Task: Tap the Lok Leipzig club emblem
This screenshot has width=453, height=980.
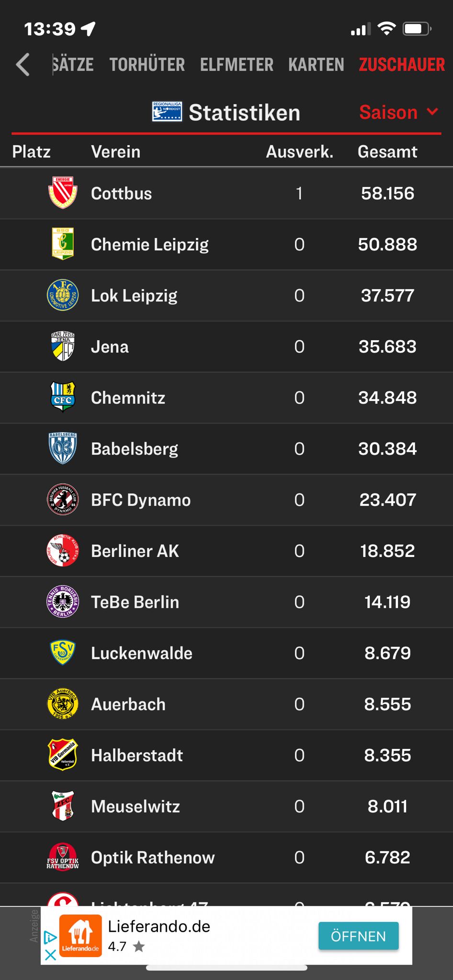Action: (63, 295)
